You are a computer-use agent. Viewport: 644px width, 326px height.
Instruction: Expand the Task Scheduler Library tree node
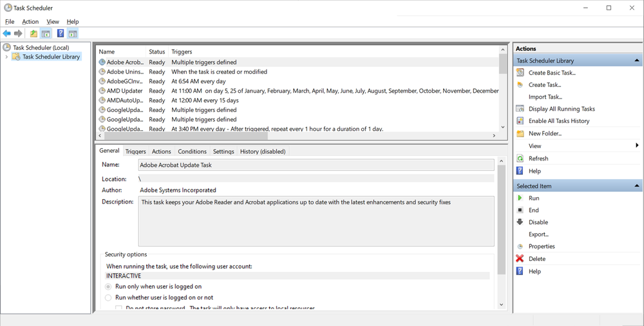coord(7,57)
